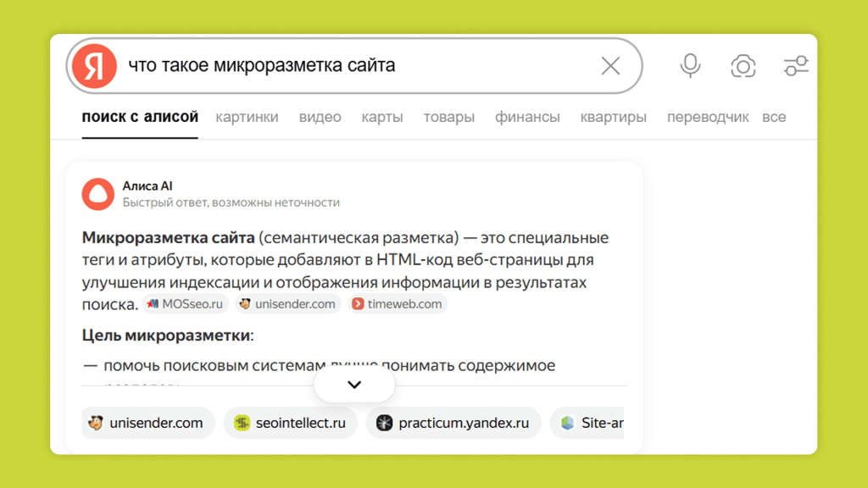Click the Yandex logo icon
The image size is (868, 488).
click(94, 66)
